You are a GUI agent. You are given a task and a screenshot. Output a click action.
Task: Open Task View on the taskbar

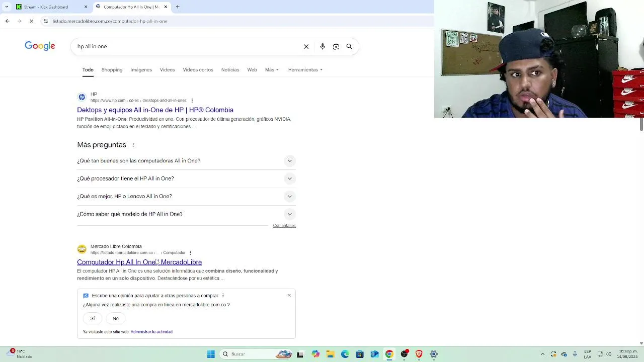[x=300, y=354]
